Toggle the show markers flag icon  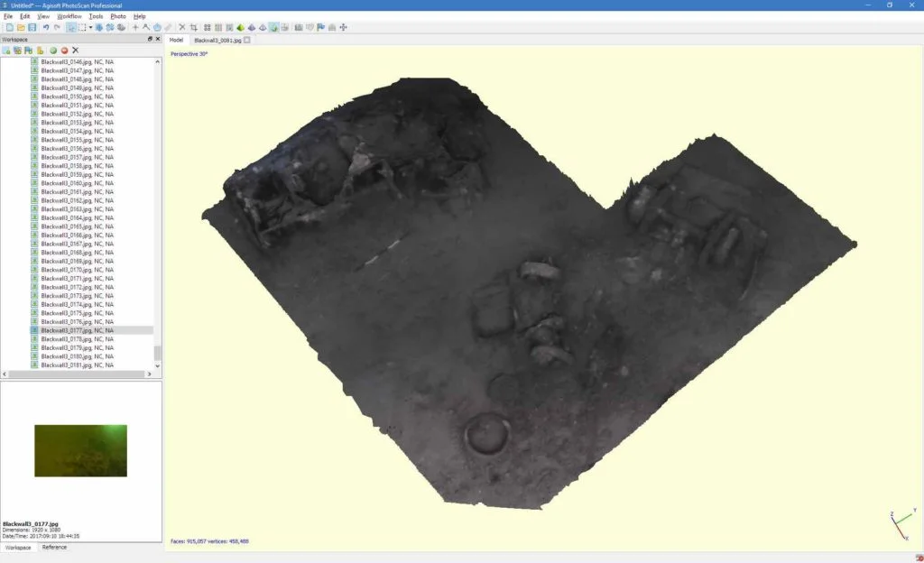pos(321,27)
